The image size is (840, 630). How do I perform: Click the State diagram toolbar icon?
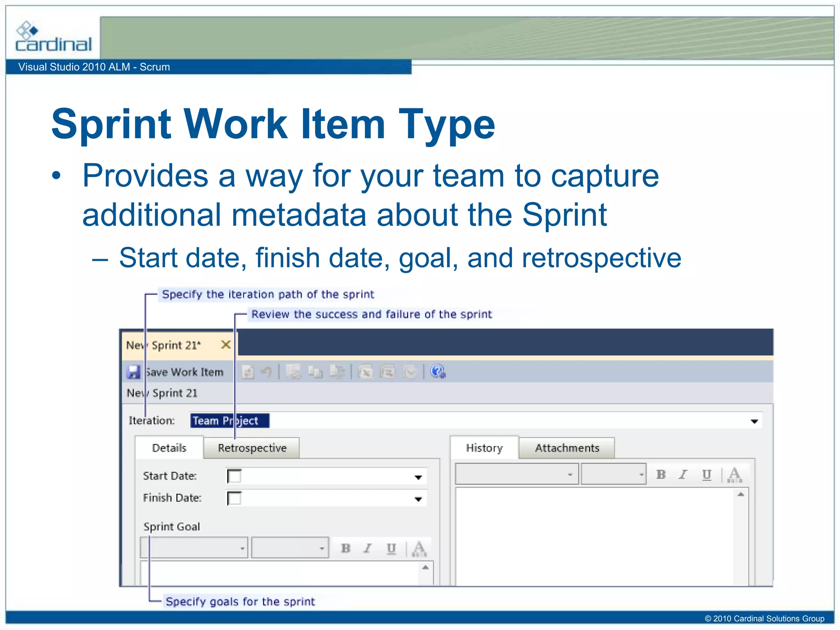[x=410, y=372]
